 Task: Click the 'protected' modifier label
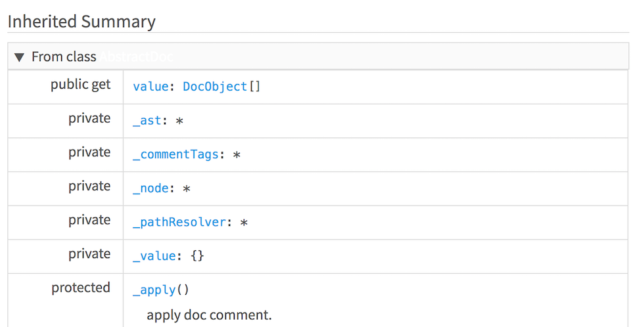(81, 288)
